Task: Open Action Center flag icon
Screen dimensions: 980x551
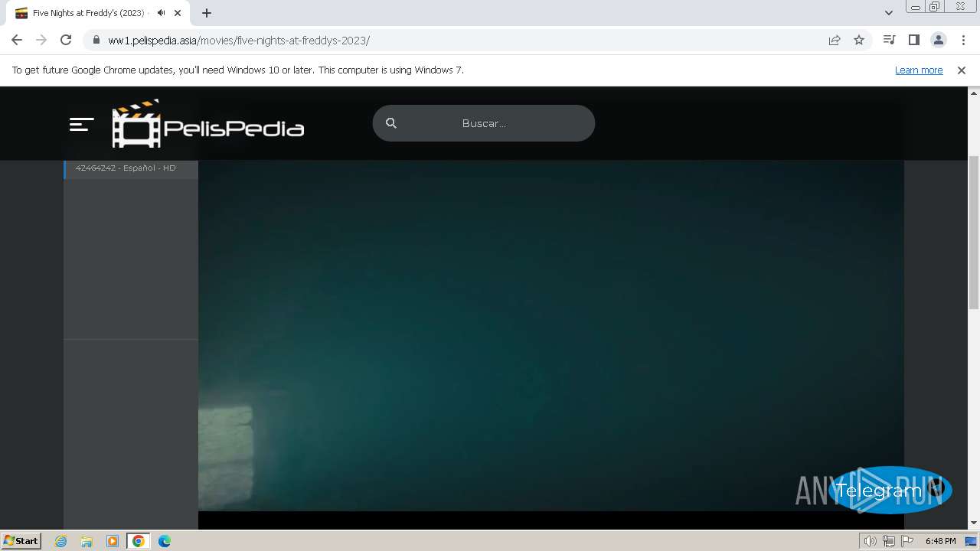Action: (x=907, y=541)
